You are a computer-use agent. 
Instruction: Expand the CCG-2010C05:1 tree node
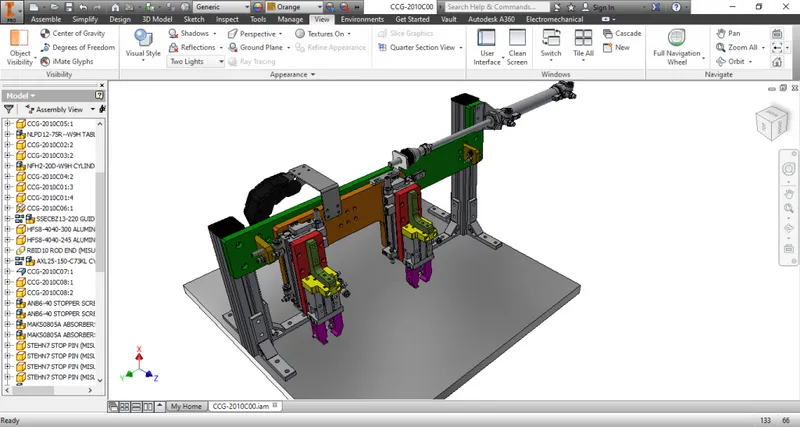7,123
